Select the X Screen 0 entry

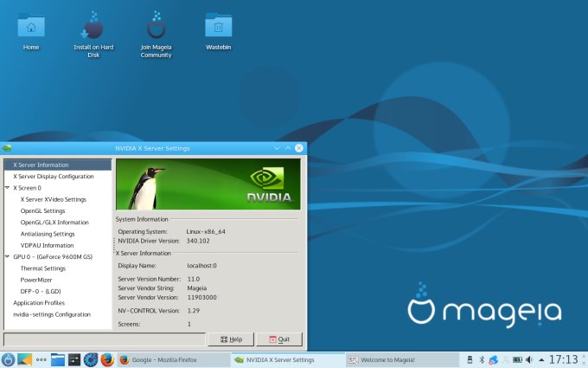27,188
